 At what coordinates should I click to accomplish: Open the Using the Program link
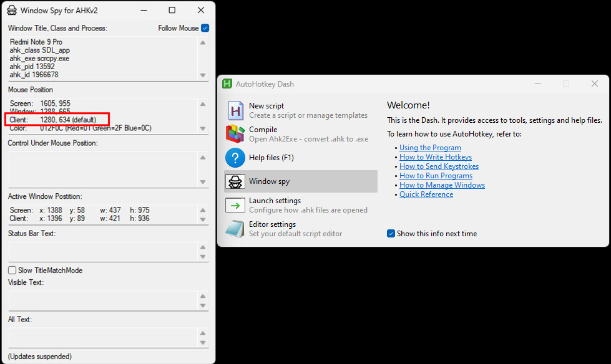pyautogui.click(x=430, y=148)
